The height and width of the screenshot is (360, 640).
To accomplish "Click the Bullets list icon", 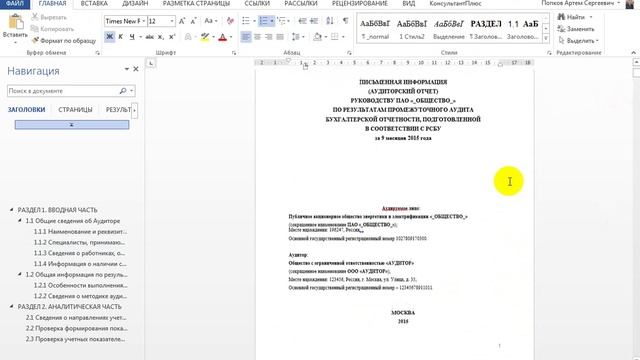I will coord(246,21).
